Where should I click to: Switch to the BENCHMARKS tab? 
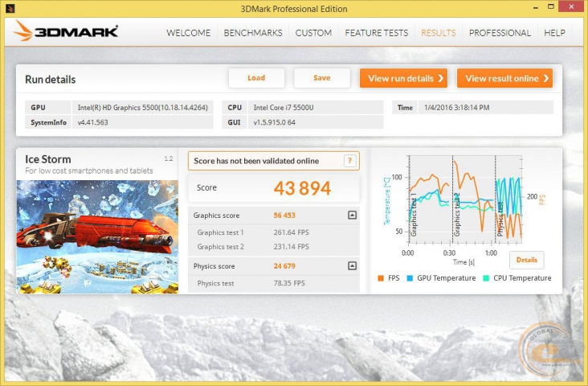click(x=253, y=33)
